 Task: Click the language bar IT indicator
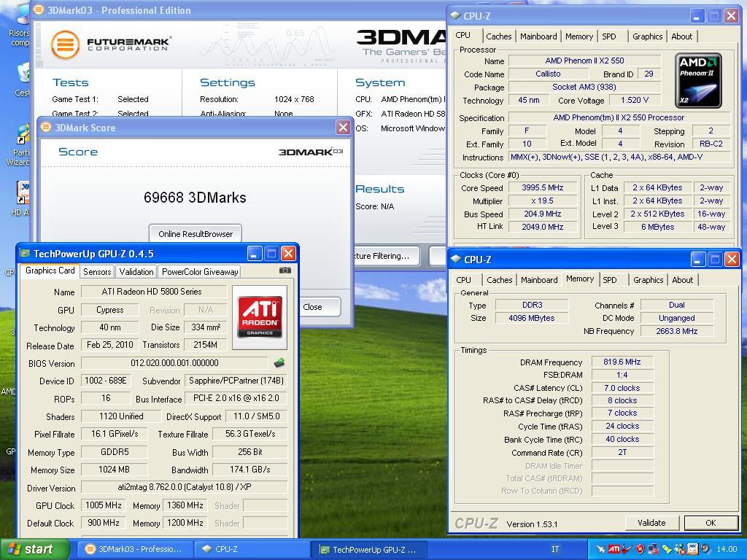click(555, 549)
